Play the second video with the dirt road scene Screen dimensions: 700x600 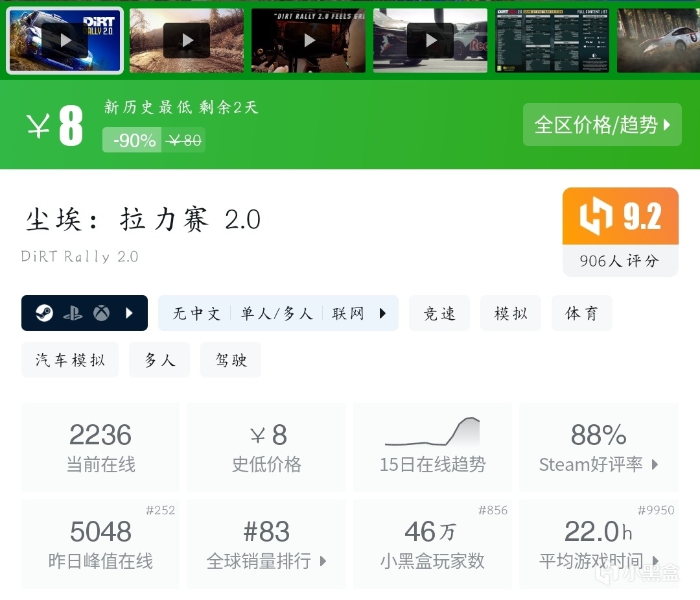187,40
